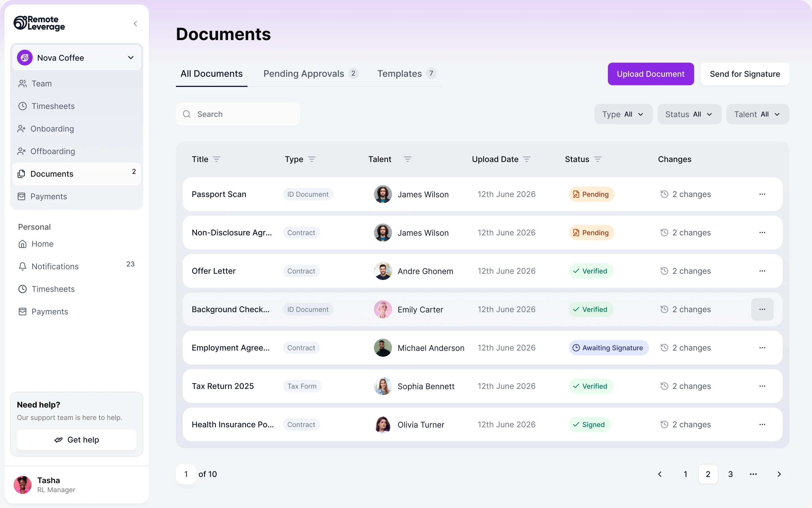Image resolution: width=812 pixels, height=508 pixels.
Task: Open more options for Non-Disclosure Agreement row
Action: [x=762, y=233]
